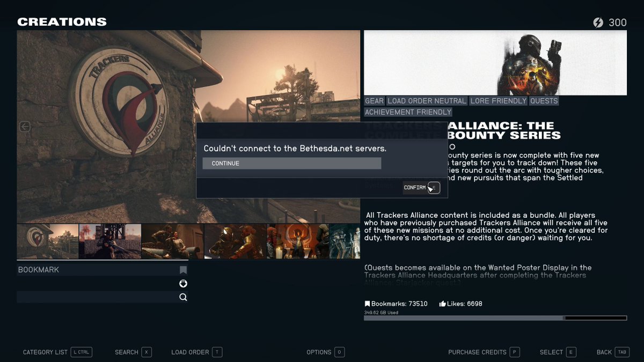The image size is (644, 362).
Task: Click Select in the bottom bar
Action: pos(558,352)
